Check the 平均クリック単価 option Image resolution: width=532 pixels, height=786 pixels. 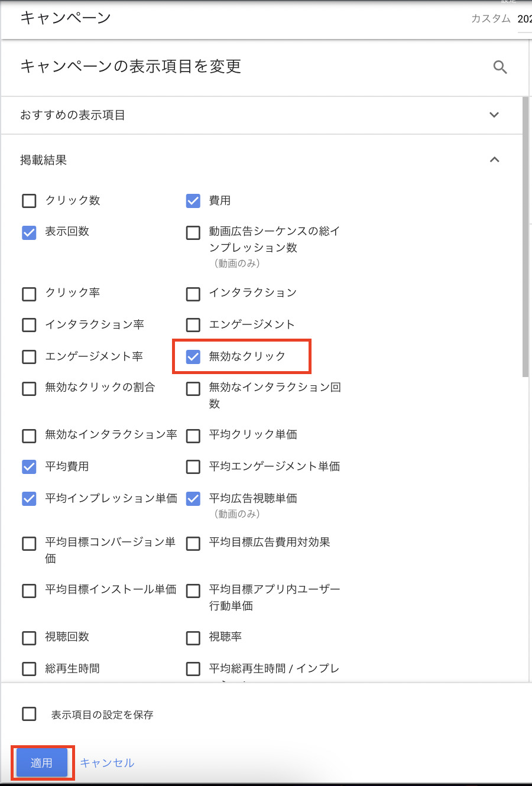[193, 436]
